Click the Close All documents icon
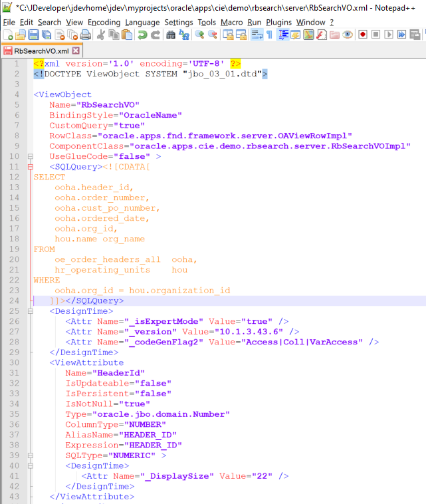This screenshot has width=426, height=504. click(73, 35)
